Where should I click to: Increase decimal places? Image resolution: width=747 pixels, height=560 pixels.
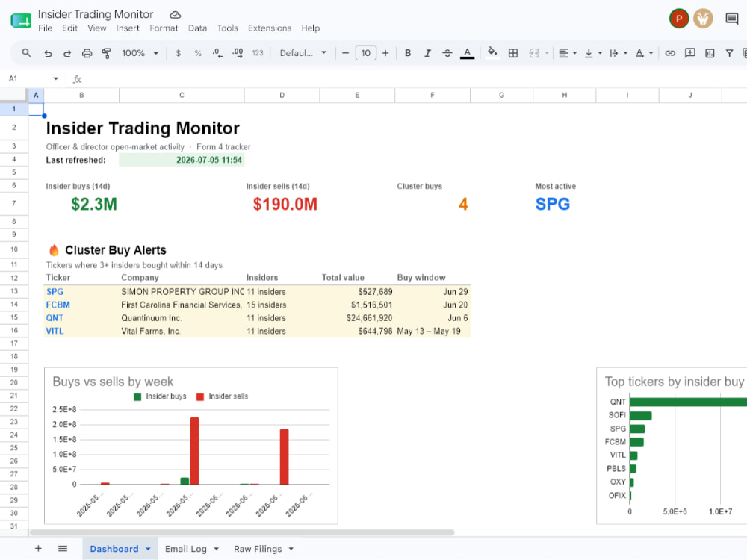pyautogui.click(x=238, y=53)
